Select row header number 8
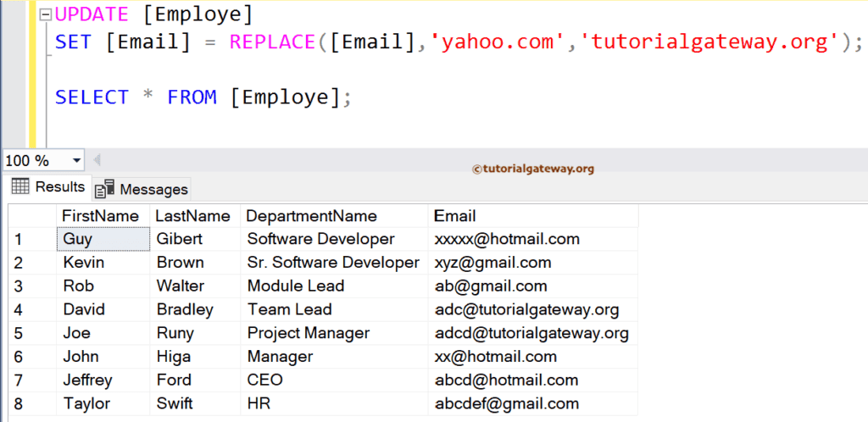 click(x=32, y=404)
